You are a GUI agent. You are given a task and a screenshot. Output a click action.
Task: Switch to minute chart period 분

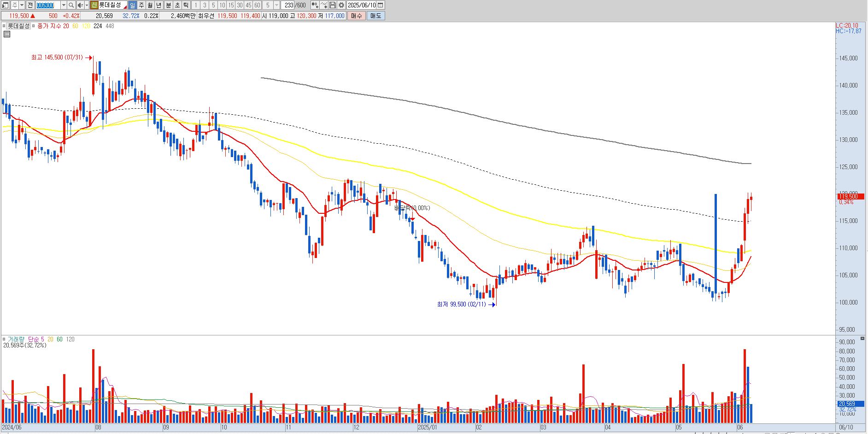(168, 5)
